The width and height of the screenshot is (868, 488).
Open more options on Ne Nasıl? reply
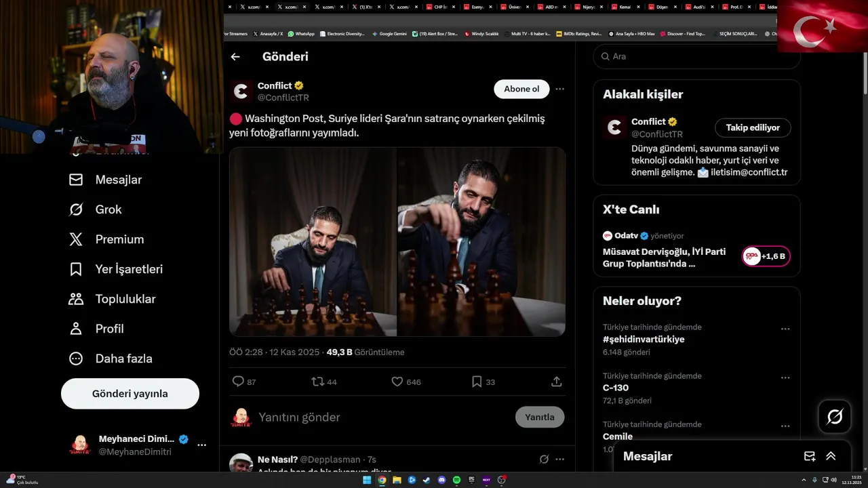(559, 459)
